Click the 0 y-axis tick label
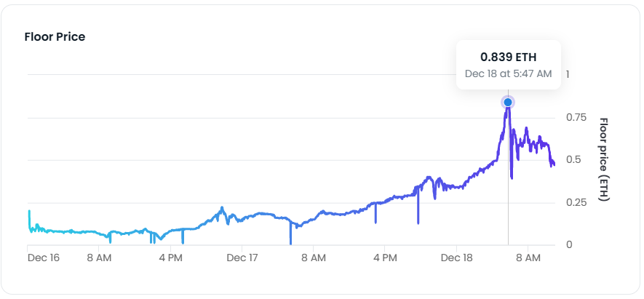 tap(568, 244)
